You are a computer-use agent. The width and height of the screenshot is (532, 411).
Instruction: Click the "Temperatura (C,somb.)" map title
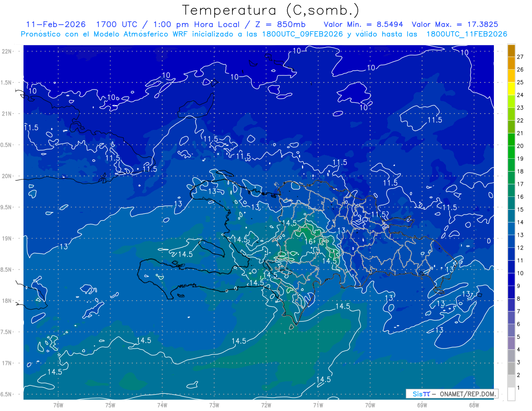pos(271,10)
